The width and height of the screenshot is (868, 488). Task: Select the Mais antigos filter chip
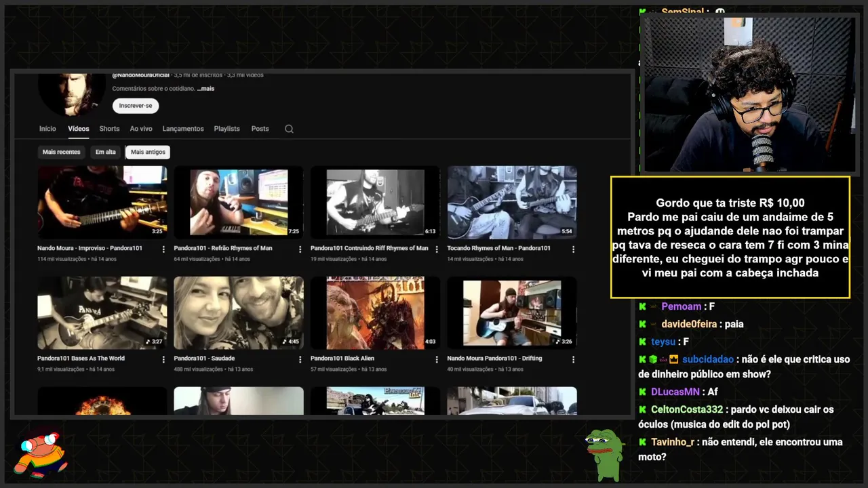point(148,152)
